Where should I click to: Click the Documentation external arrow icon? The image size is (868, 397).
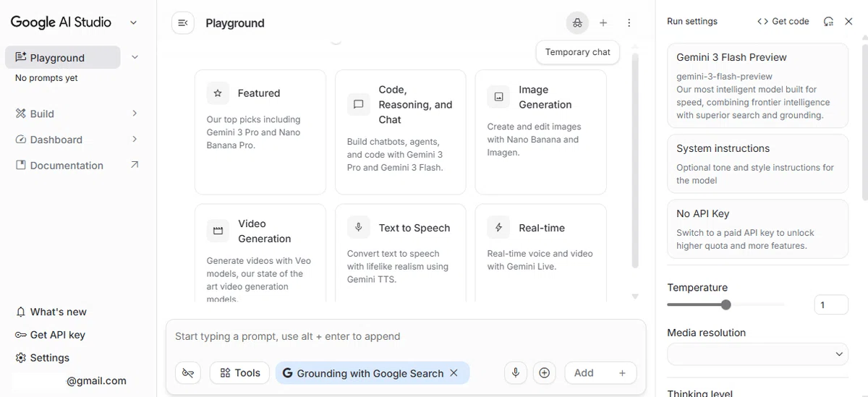point(135,165)
